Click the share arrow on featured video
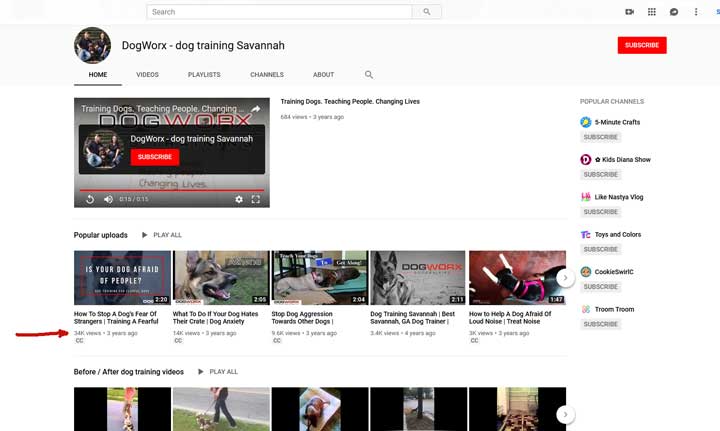The image size is (720, 431). point(255,109)
